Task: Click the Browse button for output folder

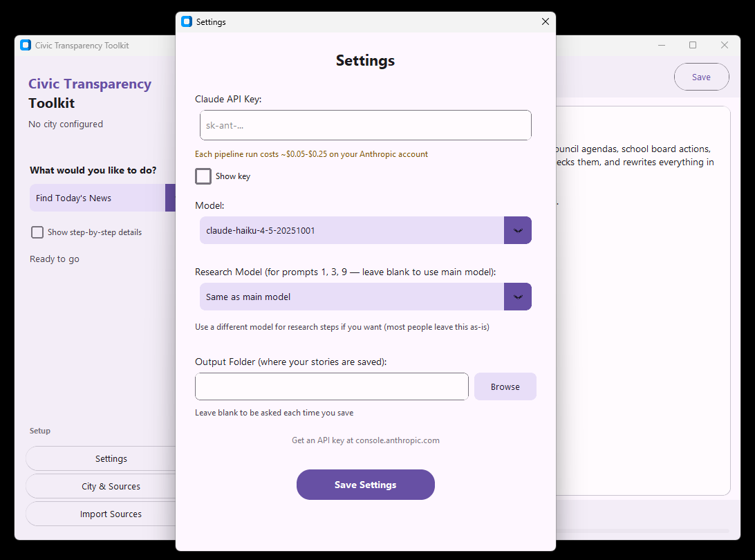Action: pyautogui.click(x=505, y=386)
